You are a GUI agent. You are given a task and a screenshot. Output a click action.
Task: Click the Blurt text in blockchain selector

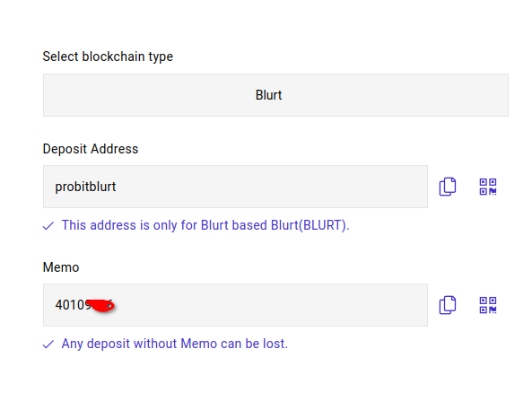click(268, 95)
